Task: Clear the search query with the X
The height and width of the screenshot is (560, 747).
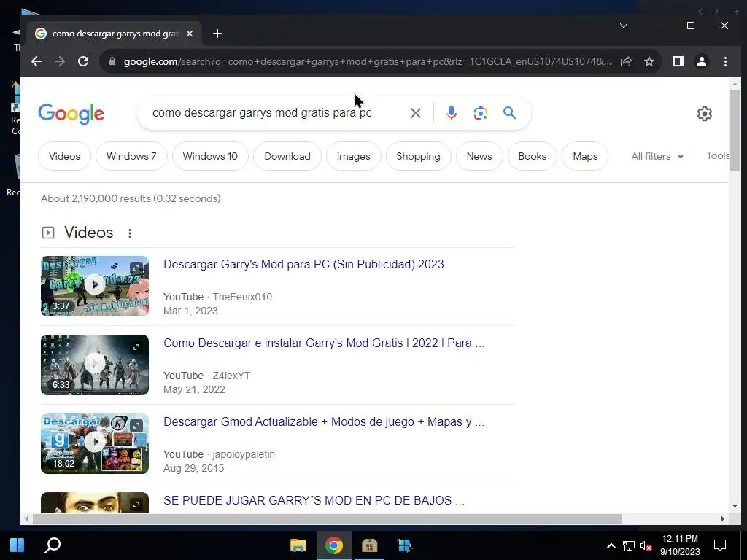Action: click(x=415, y=113)
